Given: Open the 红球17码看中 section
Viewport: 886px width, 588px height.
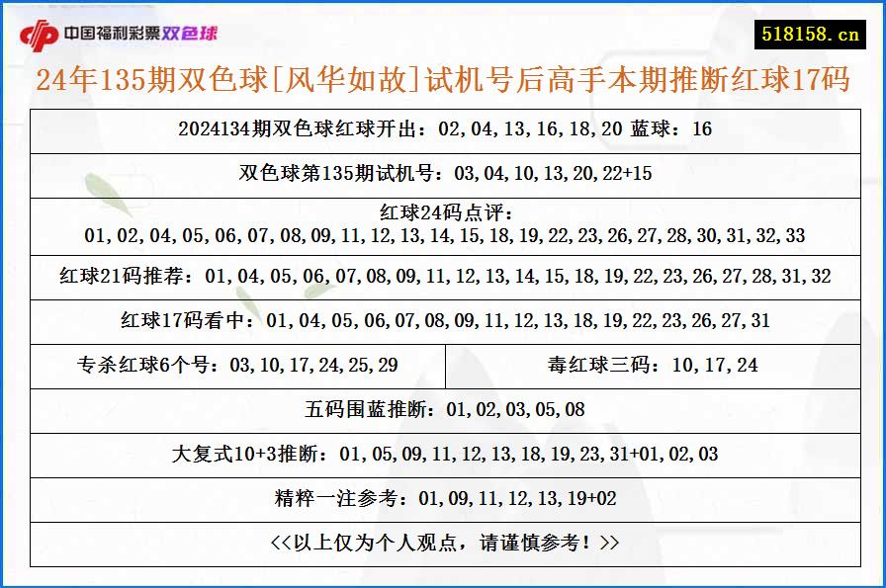Looking at the screenshot, I should coord(443,319).
